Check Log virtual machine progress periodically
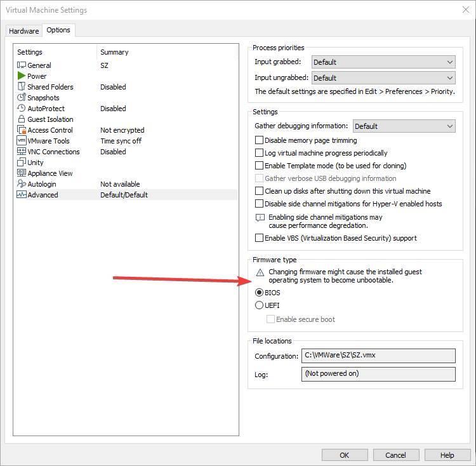The height and width of the screenshot is (466, 476). tap(259, 153)
